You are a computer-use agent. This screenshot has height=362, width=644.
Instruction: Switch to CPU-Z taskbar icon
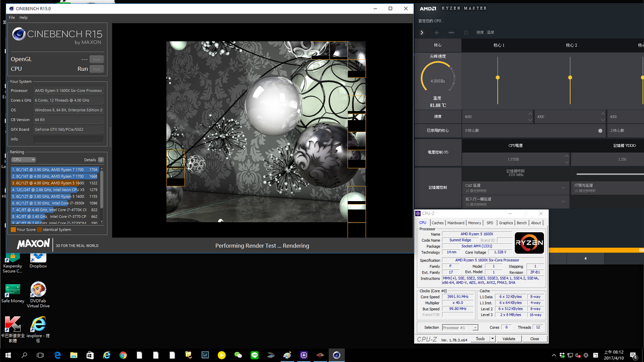tap(304, 355)
